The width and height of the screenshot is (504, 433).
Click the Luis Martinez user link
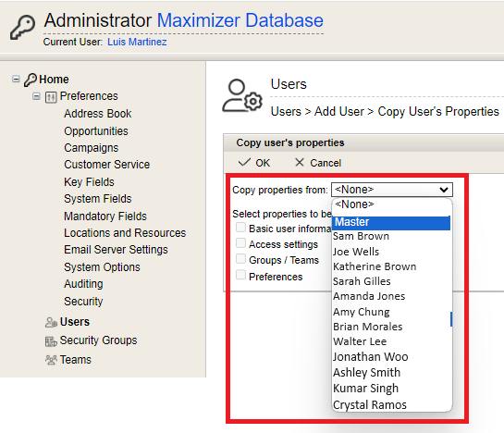point(137,42)
